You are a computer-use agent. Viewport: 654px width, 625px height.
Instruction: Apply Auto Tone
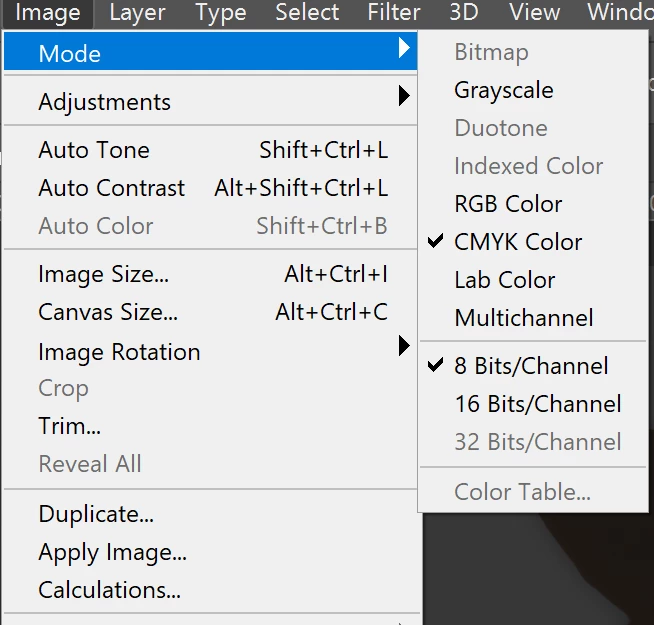click(x=94, y=150)
